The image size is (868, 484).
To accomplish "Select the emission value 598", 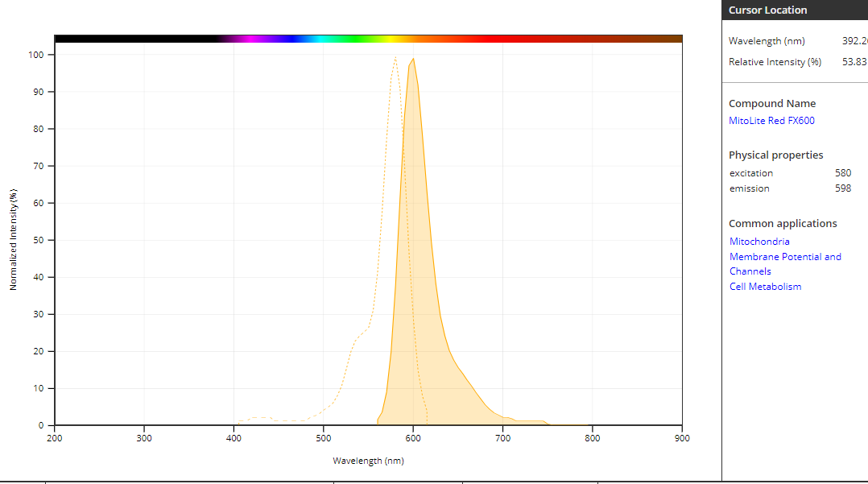I will (842, 188).
